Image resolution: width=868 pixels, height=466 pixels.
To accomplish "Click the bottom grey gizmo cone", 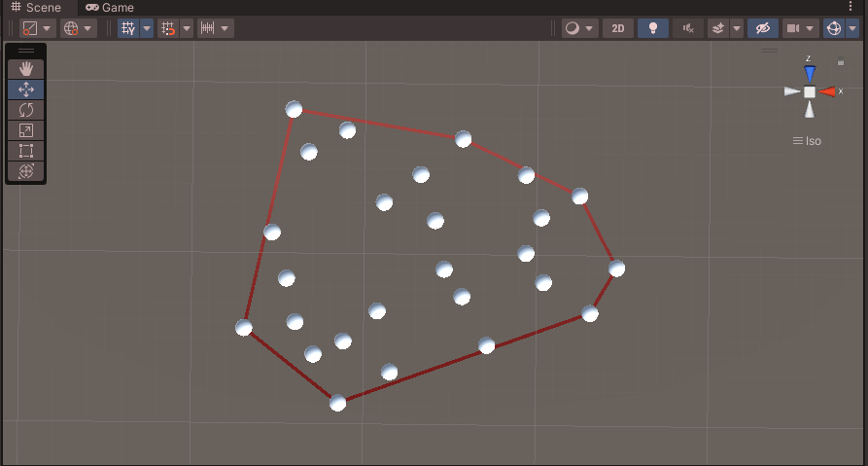I will tap(810, 110).
